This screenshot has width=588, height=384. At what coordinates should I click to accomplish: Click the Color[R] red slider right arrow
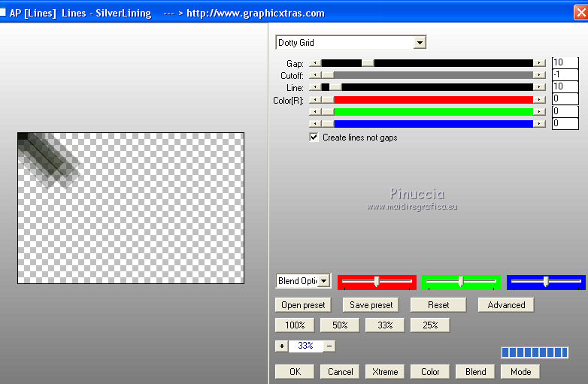tap(539, 100)
